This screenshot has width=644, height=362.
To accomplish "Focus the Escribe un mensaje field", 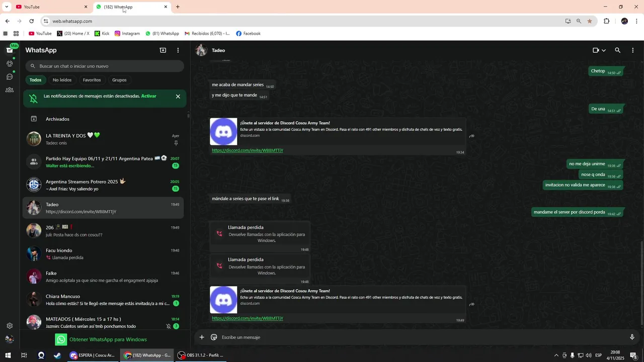I will 423,337.
